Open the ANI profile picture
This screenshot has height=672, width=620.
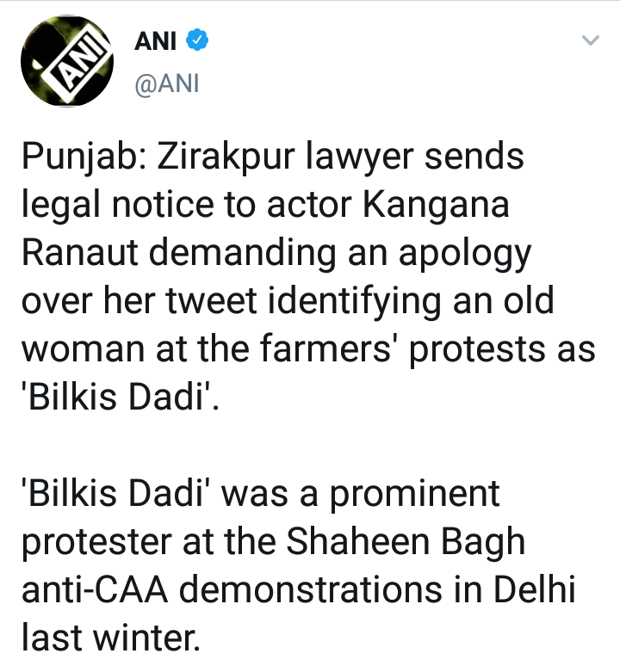tap(66, 64)
